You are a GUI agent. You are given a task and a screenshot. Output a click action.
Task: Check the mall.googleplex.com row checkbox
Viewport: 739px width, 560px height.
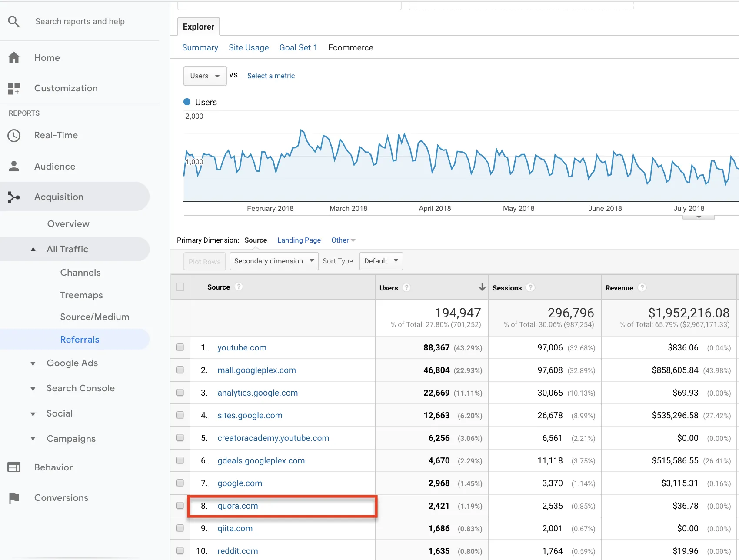point(180,370)
